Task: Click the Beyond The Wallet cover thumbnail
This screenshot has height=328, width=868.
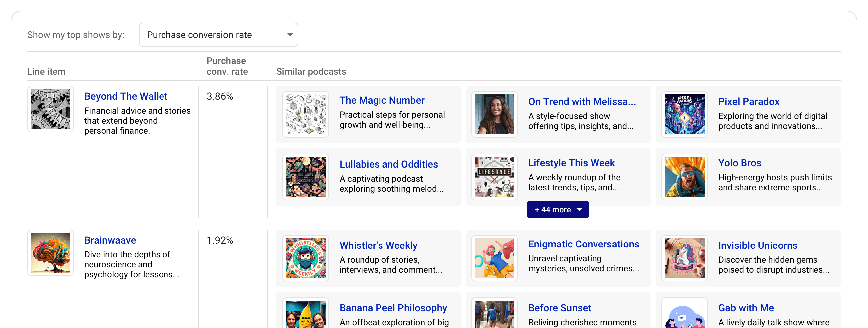Action: (51, 109)
